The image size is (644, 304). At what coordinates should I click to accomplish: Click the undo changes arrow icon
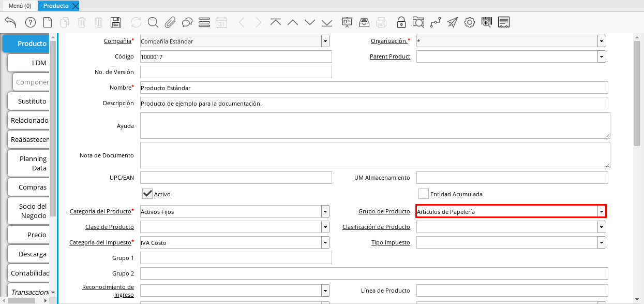[x=10, y=22]
